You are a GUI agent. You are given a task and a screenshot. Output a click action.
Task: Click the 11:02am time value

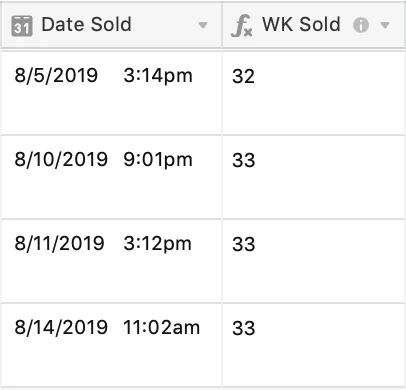(162, 327)
